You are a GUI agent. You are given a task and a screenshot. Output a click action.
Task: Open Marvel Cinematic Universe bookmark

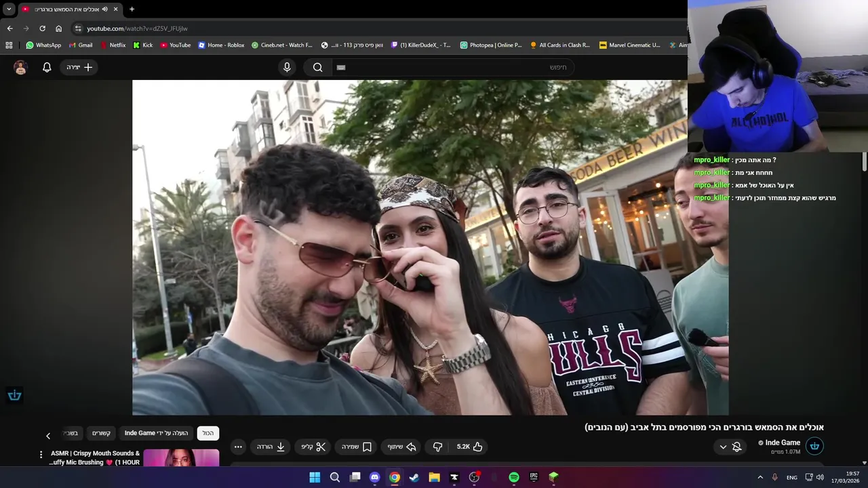pyautogui.click(x=630, y=45)
